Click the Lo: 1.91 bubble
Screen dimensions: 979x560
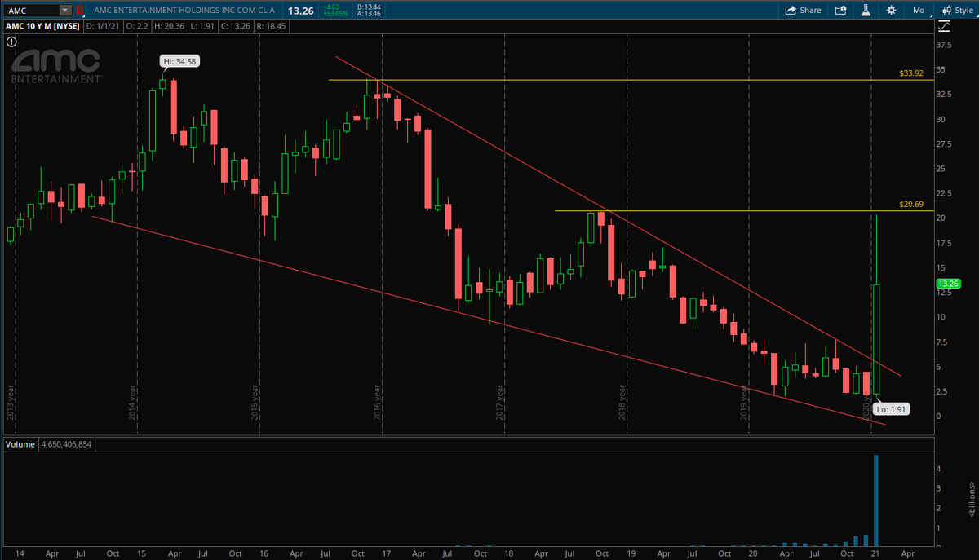pyautogui.click(x=891, y=409)
